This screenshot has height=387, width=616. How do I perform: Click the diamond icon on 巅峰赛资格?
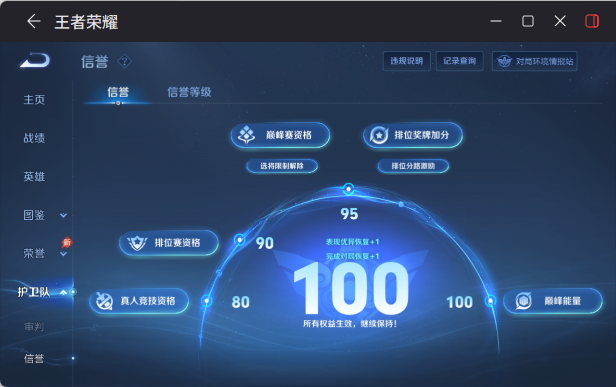point(247,135)
